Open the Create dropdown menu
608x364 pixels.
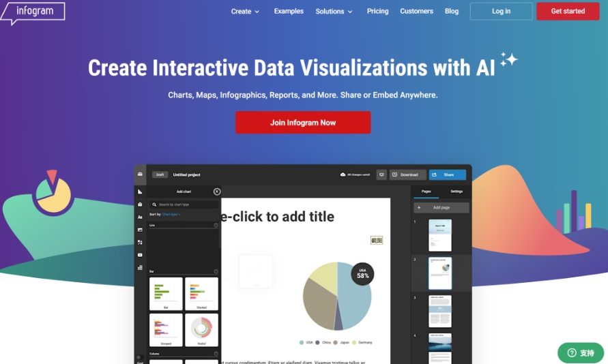pyautogui.click(x=245, y=11)
